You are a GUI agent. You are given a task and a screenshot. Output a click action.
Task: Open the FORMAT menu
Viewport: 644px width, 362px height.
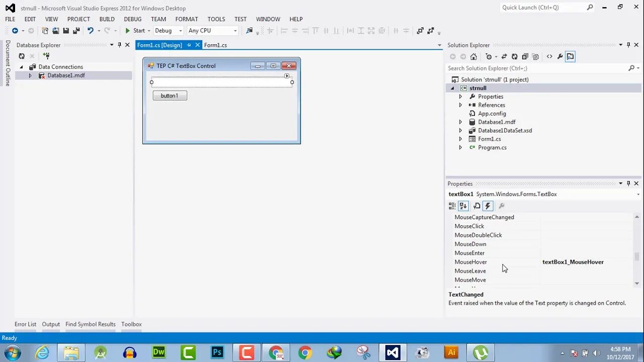(x=187, y=19)
